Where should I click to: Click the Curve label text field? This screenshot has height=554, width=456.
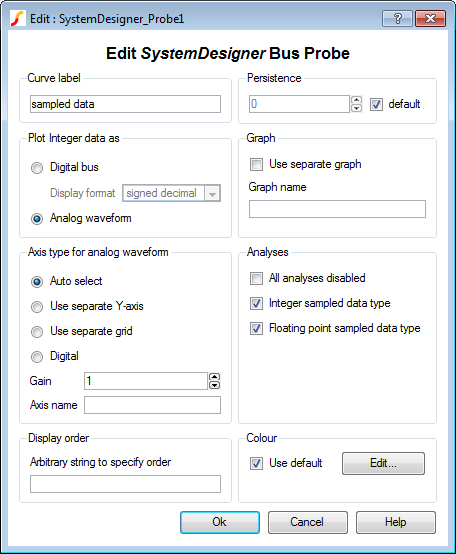pos(125,104)
